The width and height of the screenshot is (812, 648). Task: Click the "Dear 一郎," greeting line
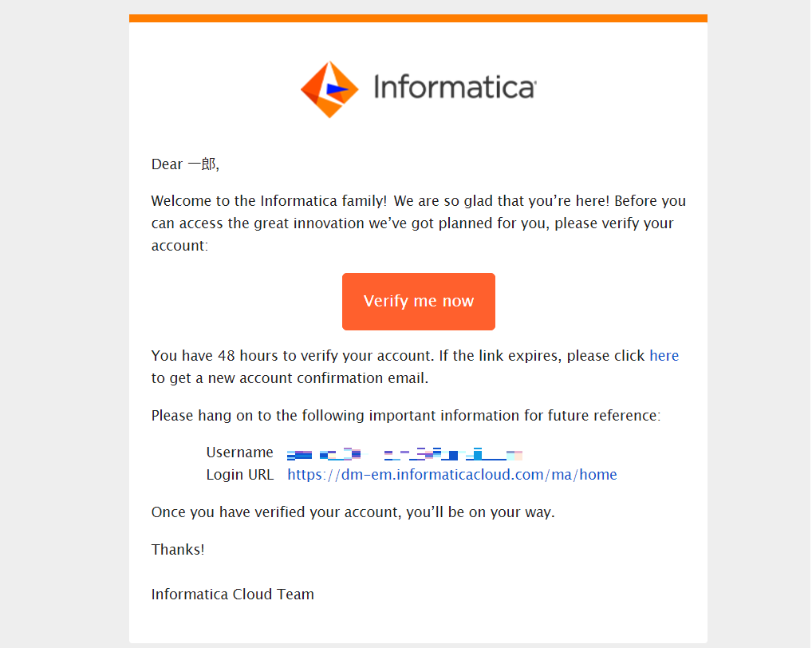(185, 164)
